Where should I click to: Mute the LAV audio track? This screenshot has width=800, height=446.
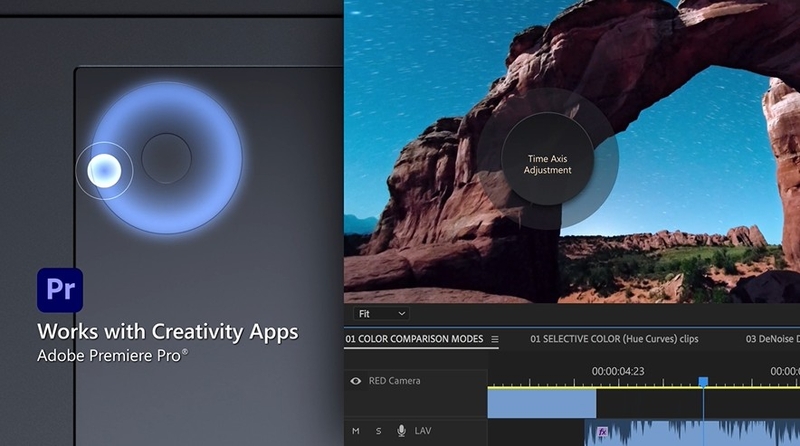coord(356,431)
